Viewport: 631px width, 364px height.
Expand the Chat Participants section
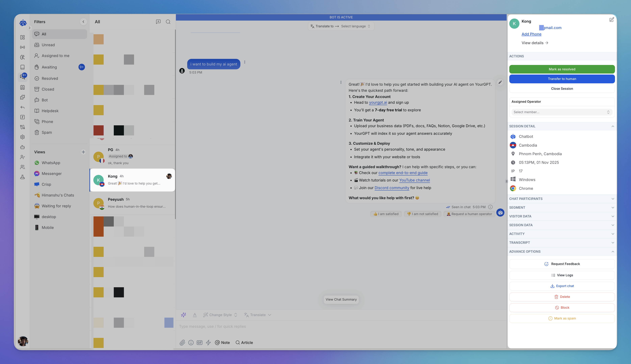(561, 199)
